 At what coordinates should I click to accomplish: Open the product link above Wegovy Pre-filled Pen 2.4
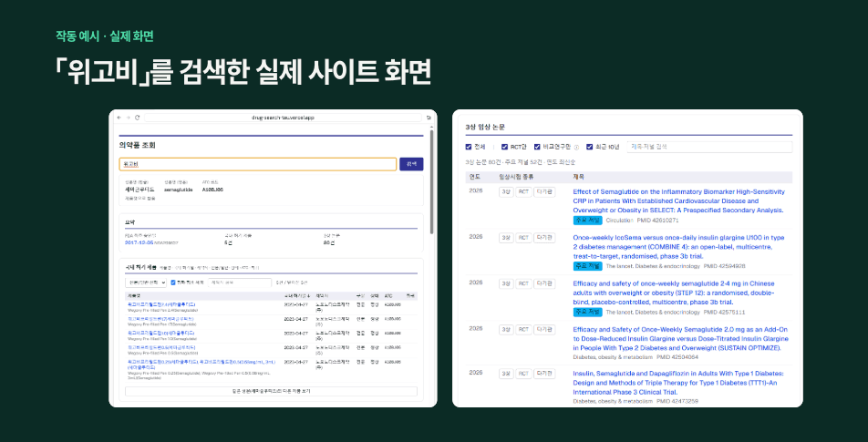[x=161, y=304]
